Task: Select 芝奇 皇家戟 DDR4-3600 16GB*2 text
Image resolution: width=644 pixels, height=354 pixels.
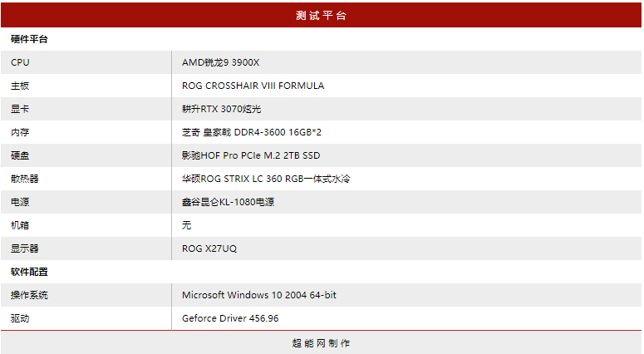Action: coord(252,132)
